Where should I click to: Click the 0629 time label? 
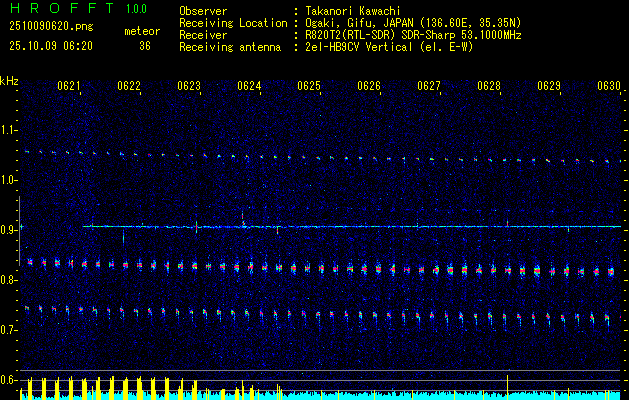pos(549,86)
